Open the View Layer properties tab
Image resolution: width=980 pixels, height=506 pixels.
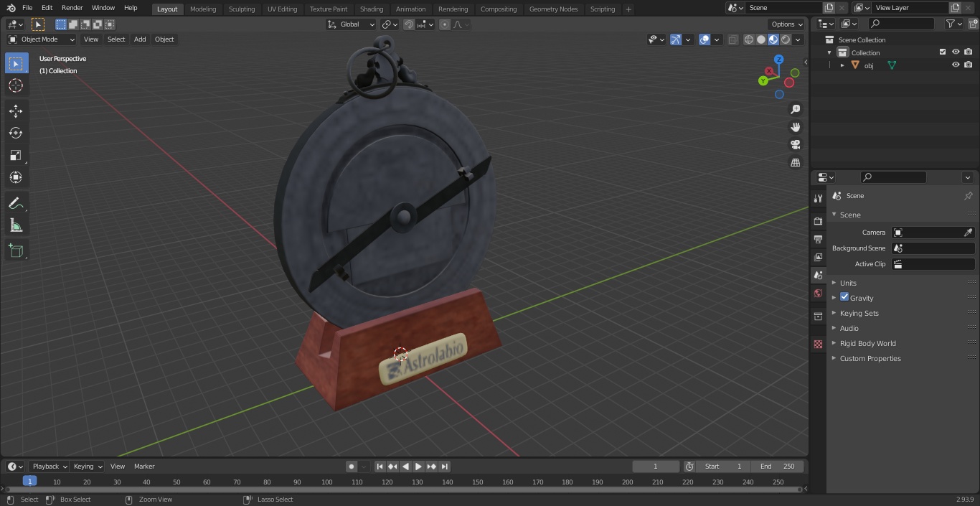(818, 257)
